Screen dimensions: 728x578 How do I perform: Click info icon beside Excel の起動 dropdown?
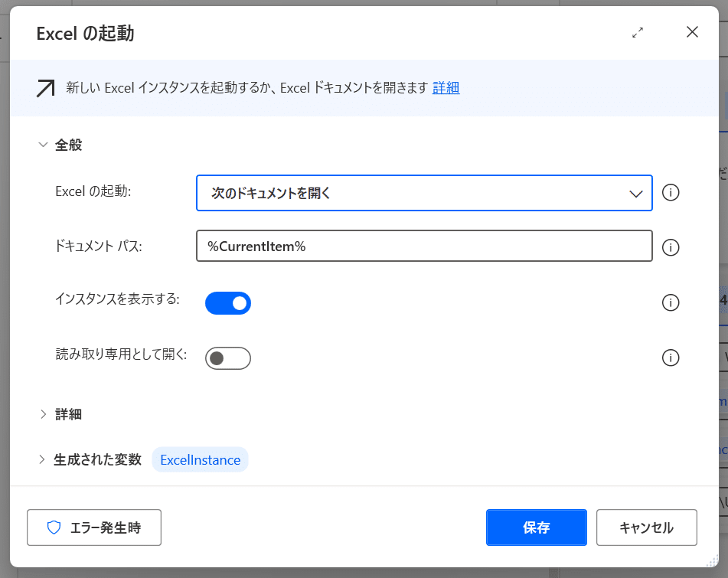pos(671,192)
